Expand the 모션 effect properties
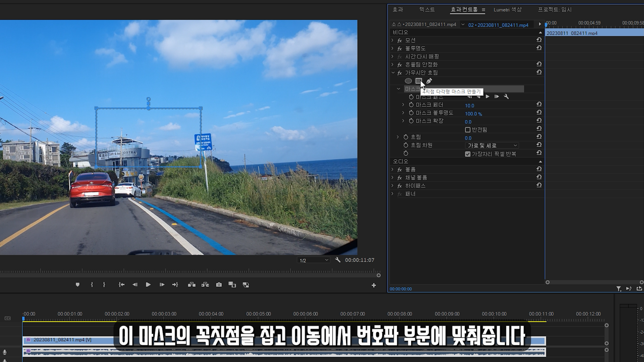The height and width of the screenshot is (362, 644). (392, 40)
